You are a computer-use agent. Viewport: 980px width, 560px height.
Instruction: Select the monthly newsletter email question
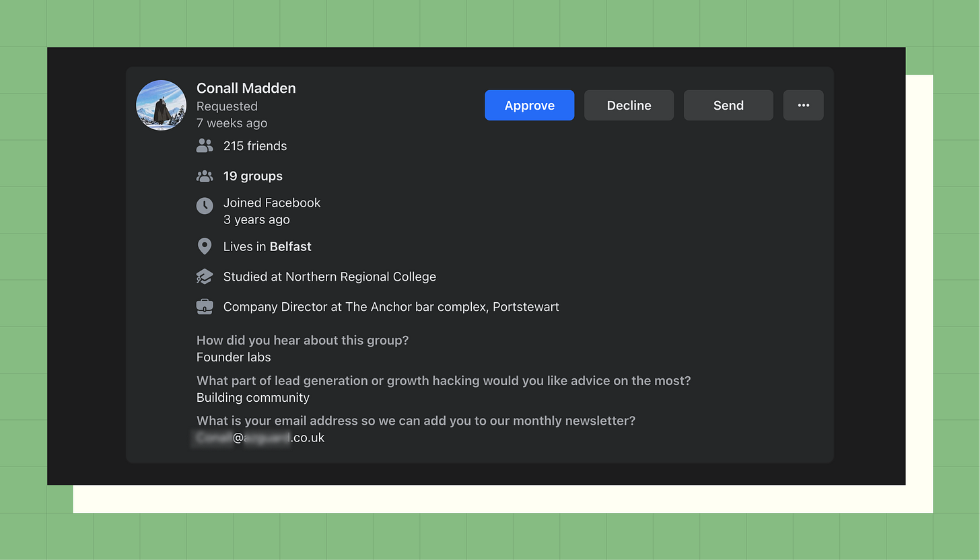tap(416, 421)
